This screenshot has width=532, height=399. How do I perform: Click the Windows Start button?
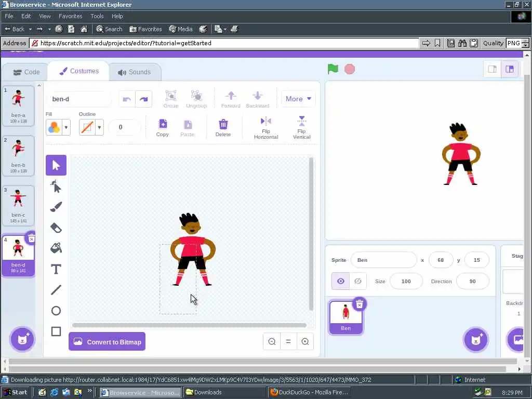pyautogui.click(x=16, y=392)
